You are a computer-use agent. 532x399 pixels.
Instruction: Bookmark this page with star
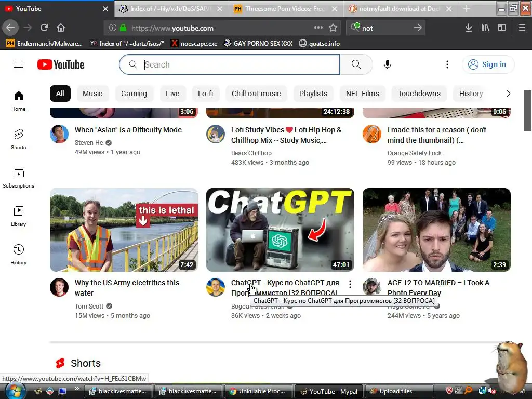point(333,28)
